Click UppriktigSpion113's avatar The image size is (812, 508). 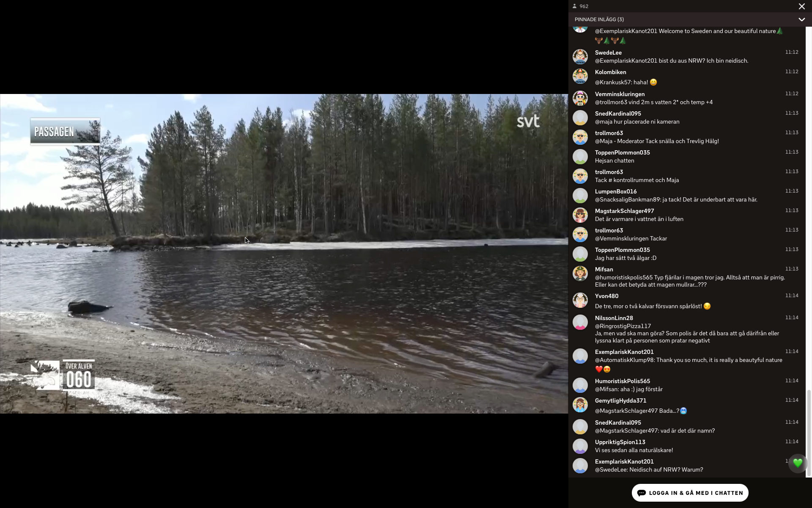580,446
